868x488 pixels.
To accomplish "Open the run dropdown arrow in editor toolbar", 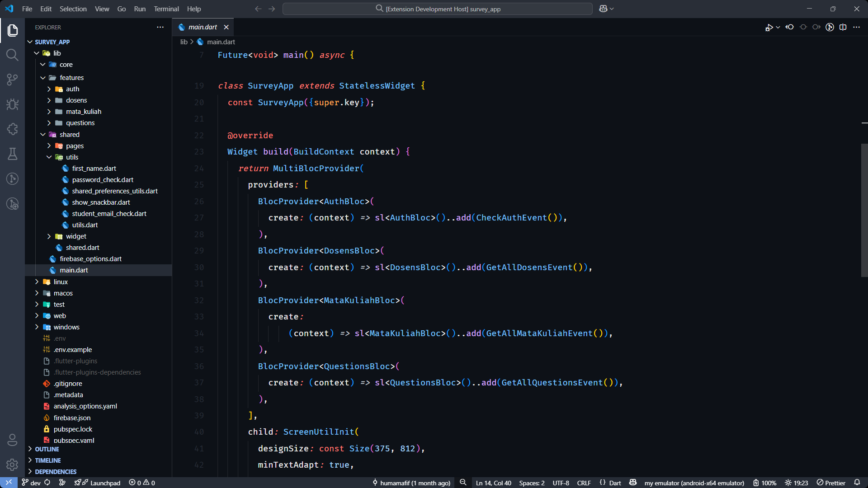I will pyautogui.click(x=778, y=27).
